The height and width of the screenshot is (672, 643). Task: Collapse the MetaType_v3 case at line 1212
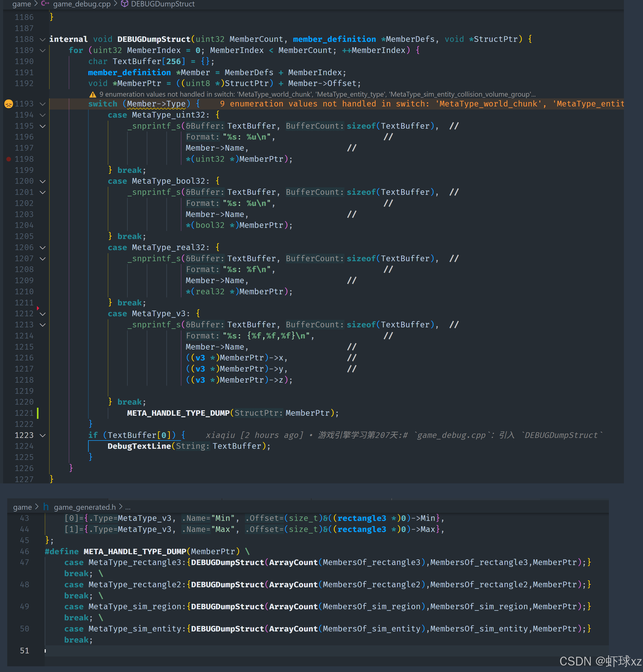coord(43,314)
